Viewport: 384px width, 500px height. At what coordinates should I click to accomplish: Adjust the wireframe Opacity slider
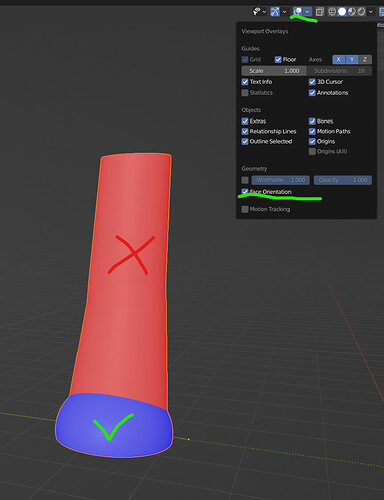click(343, 180)
